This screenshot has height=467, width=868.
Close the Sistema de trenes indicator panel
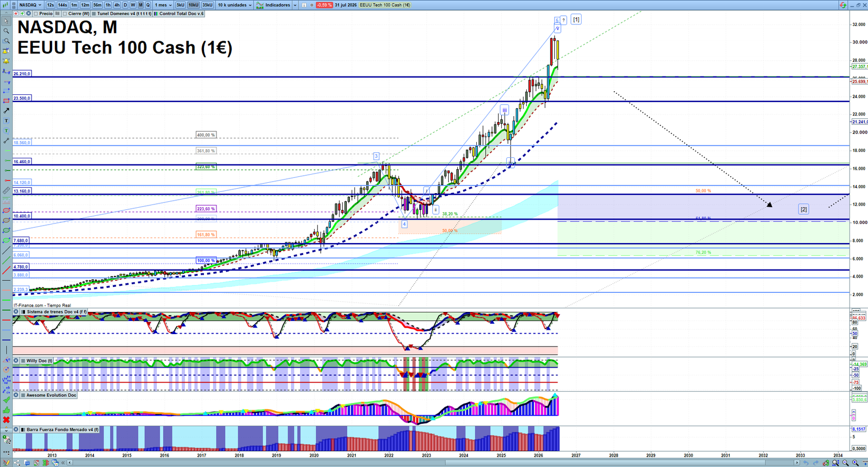coord(16,312)
